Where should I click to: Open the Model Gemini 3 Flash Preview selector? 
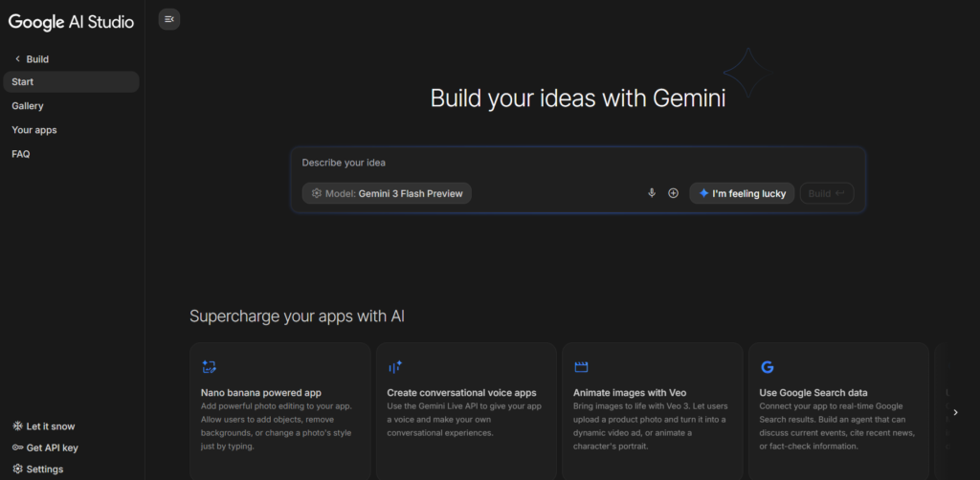coord(387,193)
